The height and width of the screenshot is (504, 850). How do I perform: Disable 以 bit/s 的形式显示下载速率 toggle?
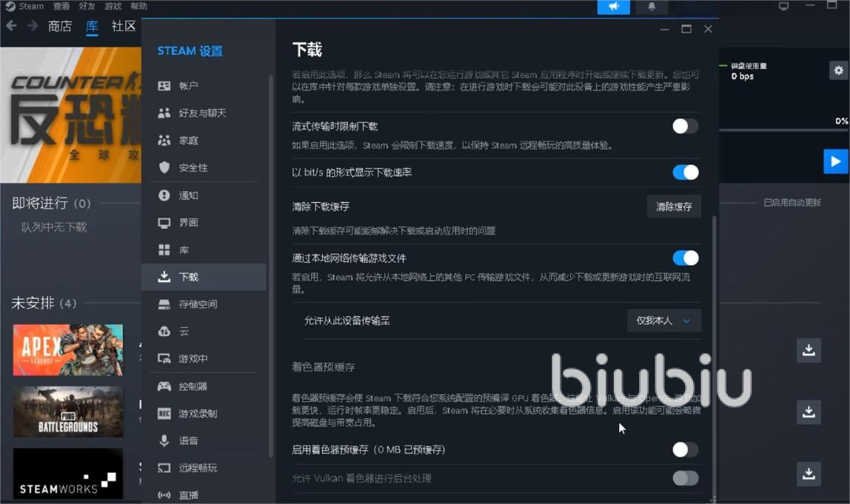click(x=685, y=172)
